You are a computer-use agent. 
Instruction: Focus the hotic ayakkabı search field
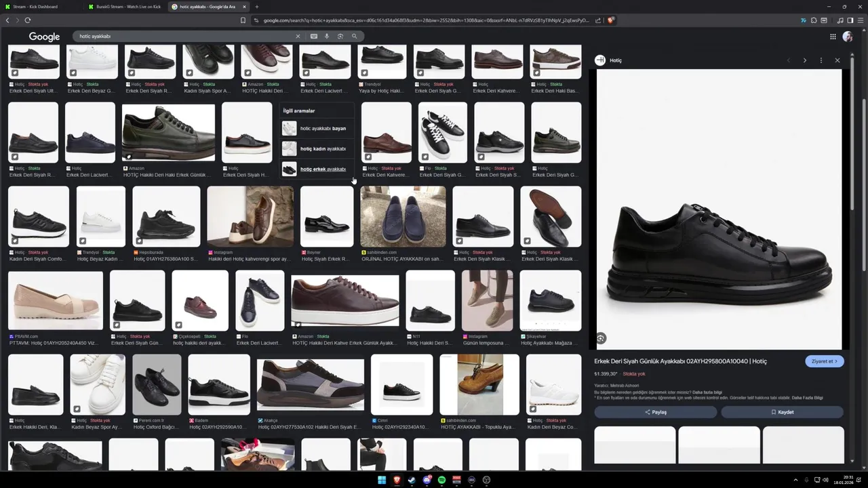tap(183, 36)
